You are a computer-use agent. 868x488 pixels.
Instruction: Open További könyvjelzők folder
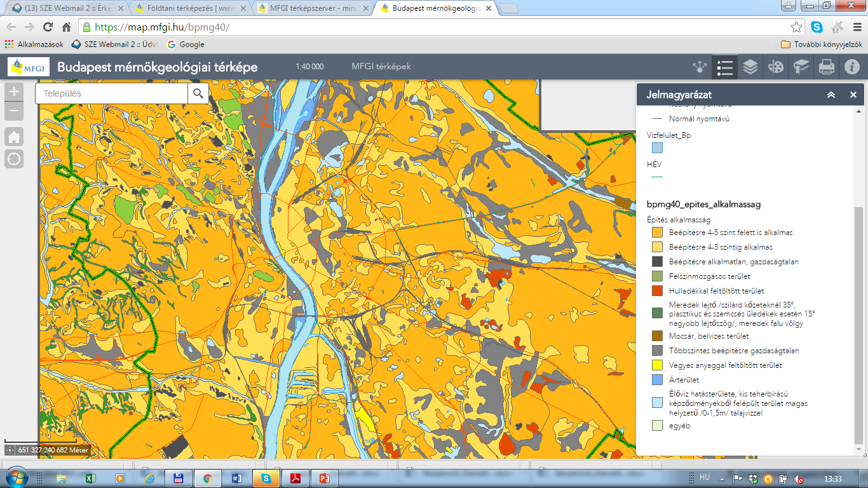point(821,44)
